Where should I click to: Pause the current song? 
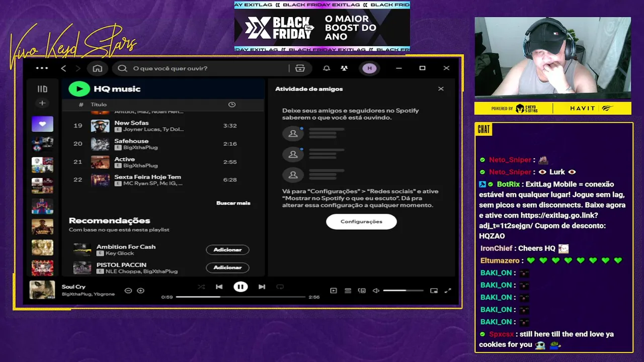240,287
